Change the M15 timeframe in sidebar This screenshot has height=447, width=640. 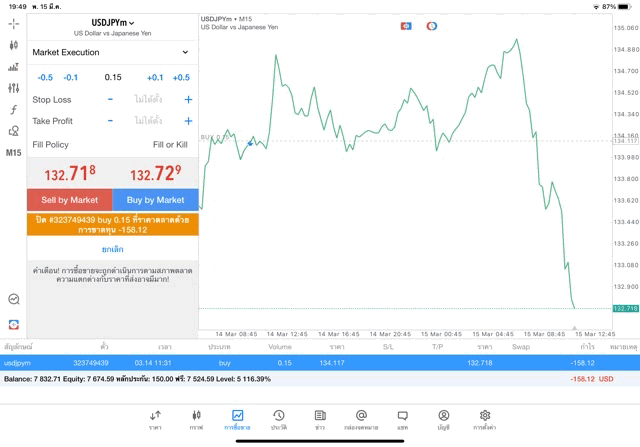(x=13, y=153)
